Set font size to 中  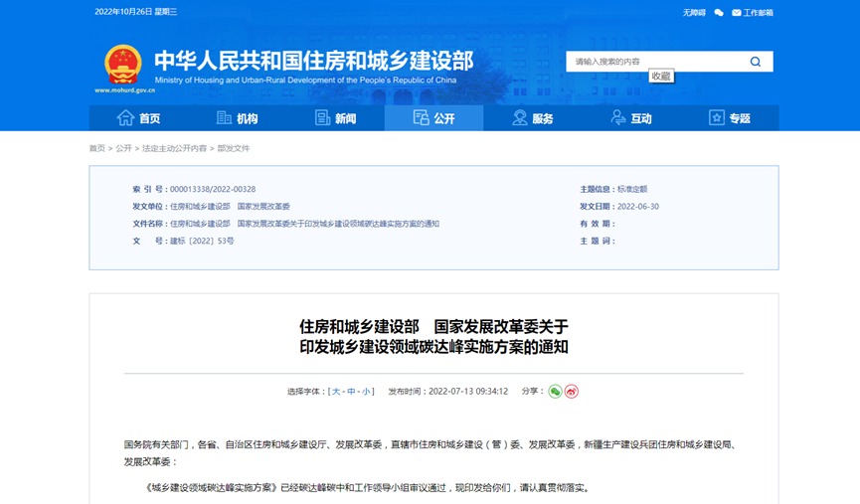(x=351, y=392)
